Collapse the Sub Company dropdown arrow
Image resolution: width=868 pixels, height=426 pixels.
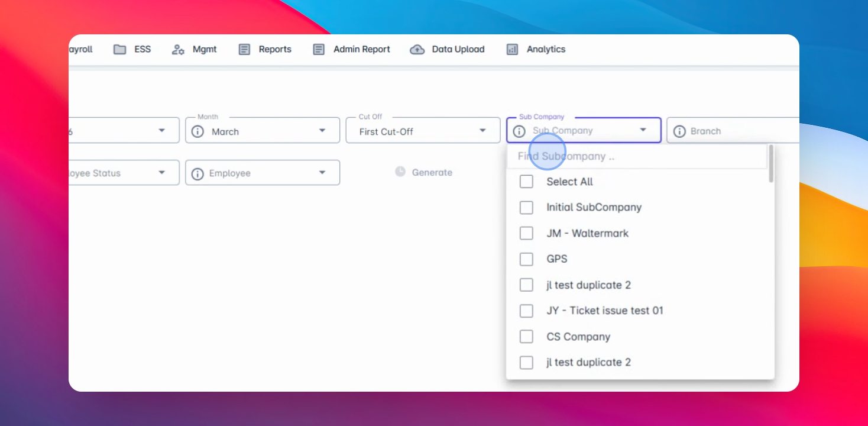pos(643,130)
